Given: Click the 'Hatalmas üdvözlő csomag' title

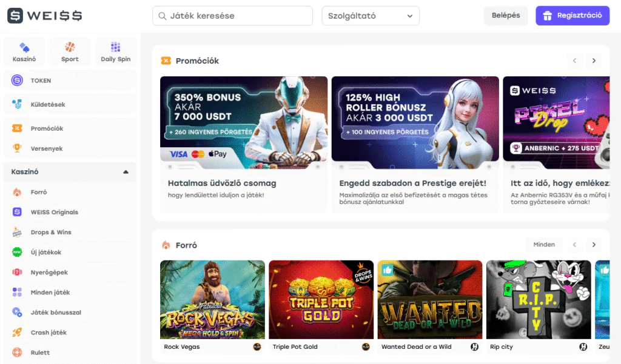Looking at the screenshot, I should (222, 183).
